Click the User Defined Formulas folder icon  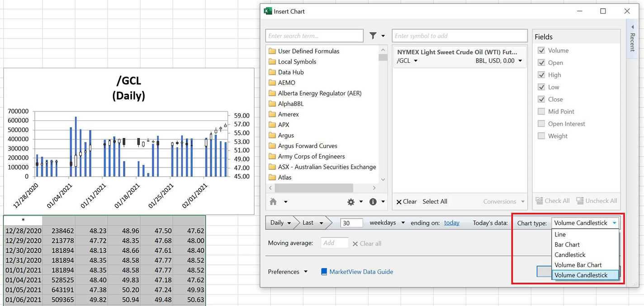coord(272,51)
